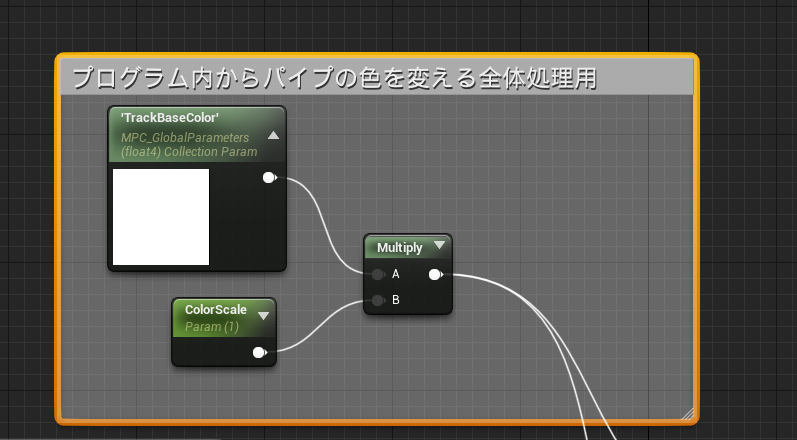Collapse the TrackBaseColor node preview arrow

[x=273, y=135]
